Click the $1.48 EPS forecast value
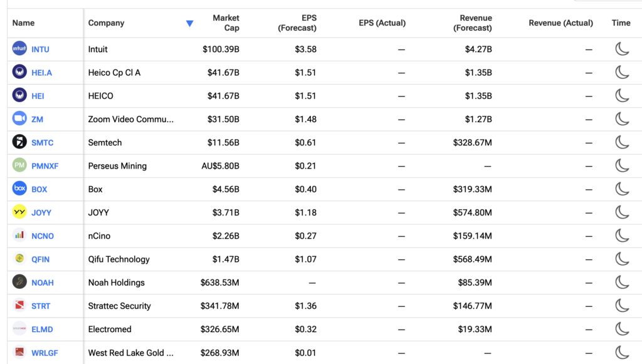The width and height of the screenshot is (642, 364). tap(305, 119)
